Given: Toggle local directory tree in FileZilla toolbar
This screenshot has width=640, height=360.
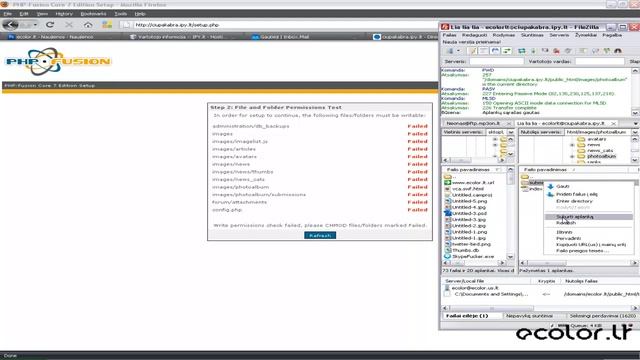Looking at the screenshot, I should click(x=484, y=51).
